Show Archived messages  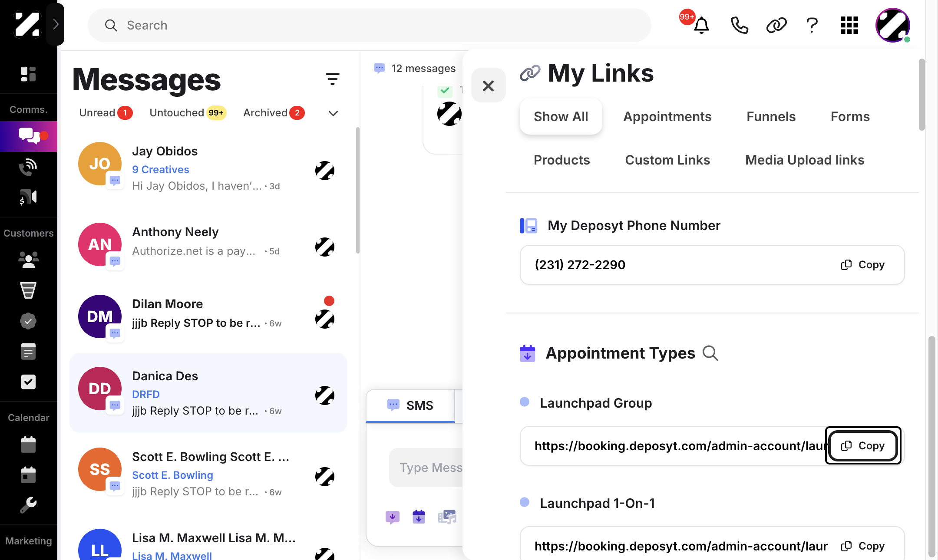pyautogui.click(x=274, y=113)
